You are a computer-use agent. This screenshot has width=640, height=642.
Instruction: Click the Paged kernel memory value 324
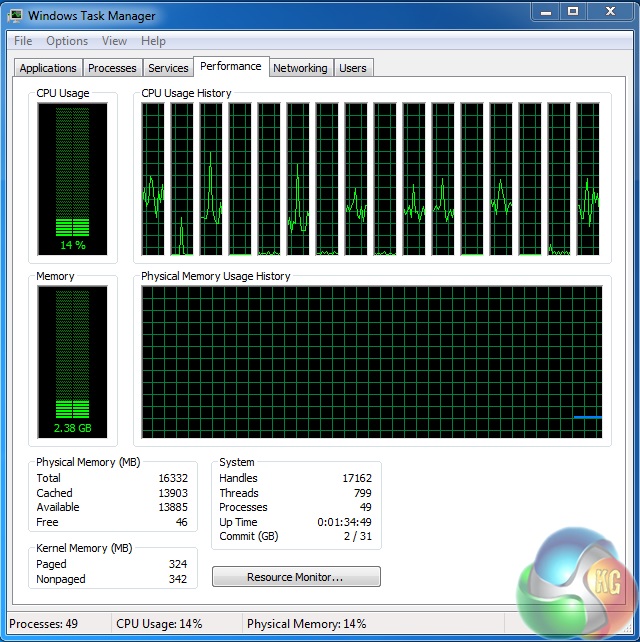[x=178, y=564]
